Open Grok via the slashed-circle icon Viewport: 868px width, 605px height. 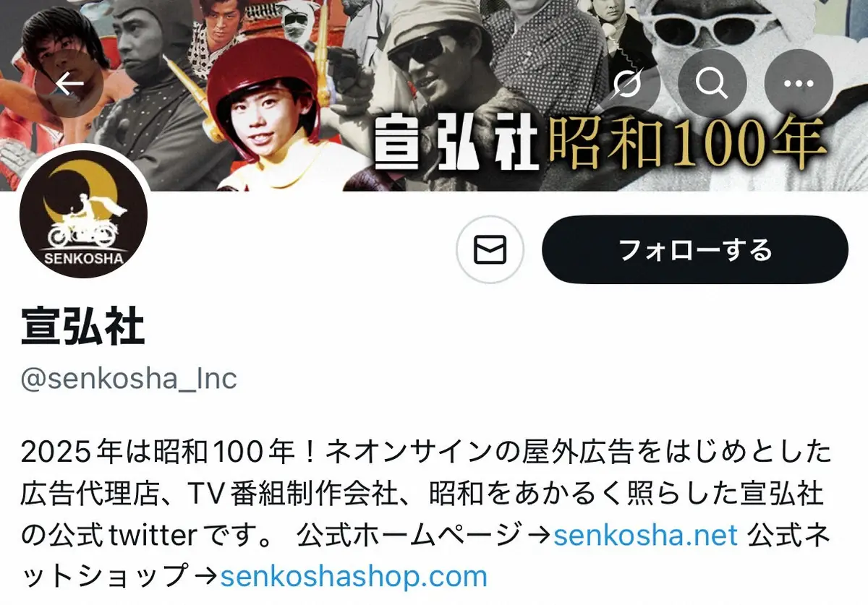tap(626, 85)
